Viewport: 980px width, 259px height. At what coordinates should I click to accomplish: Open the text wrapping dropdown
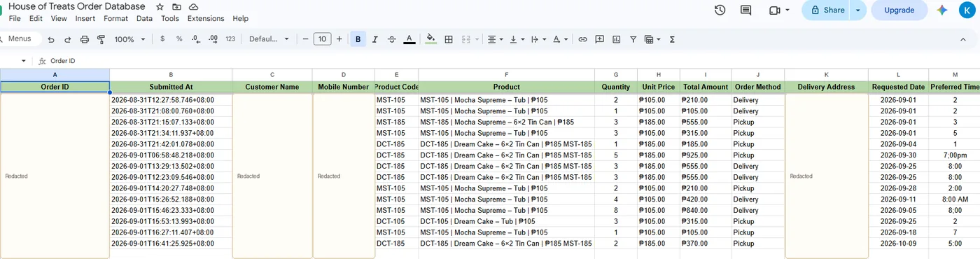tap(538, 39)
